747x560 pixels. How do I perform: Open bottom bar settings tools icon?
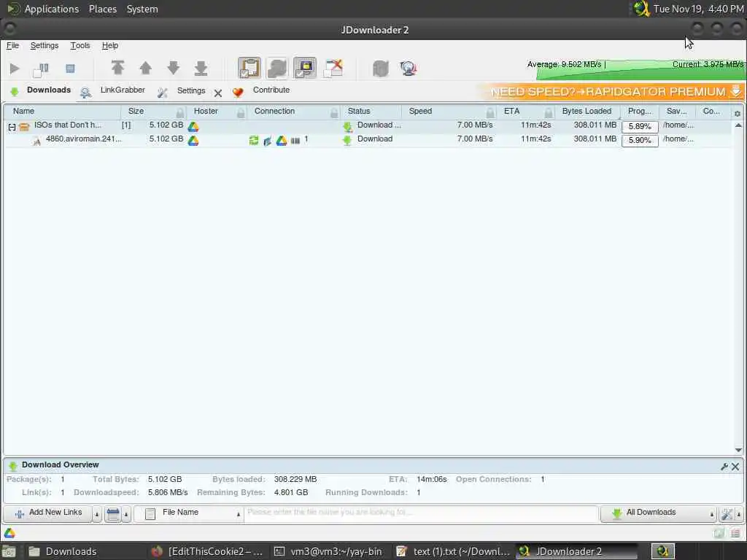pyautogui.click(x=727, y=514)
